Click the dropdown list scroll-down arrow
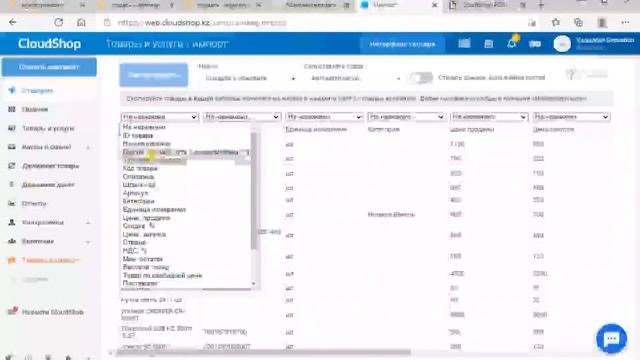Image resolution: width=640 pixels, height=360 pixels. (254, 284)
